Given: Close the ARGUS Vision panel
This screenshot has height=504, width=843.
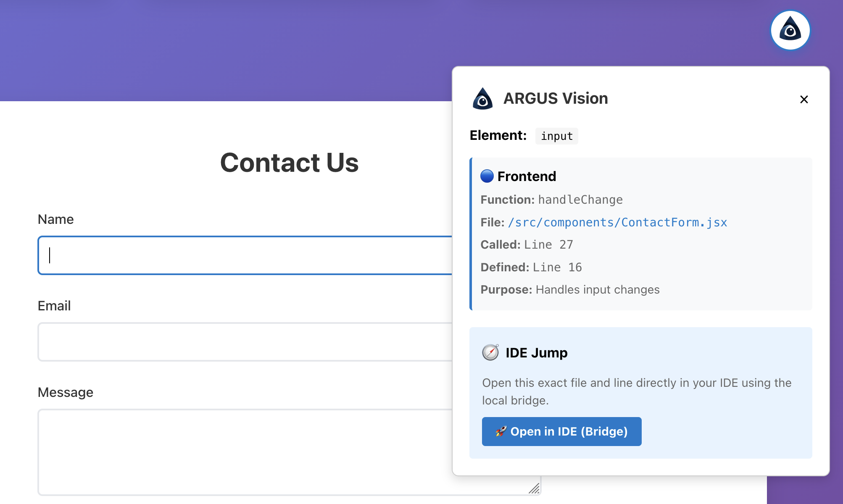Looking at the screenshot, I should pos(804,100).
